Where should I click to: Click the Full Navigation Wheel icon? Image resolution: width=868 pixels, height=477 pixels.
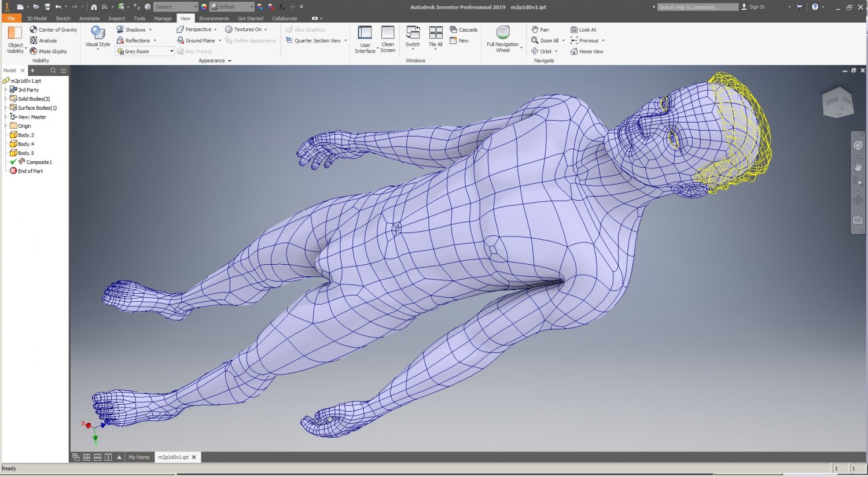tap(503, 33)
